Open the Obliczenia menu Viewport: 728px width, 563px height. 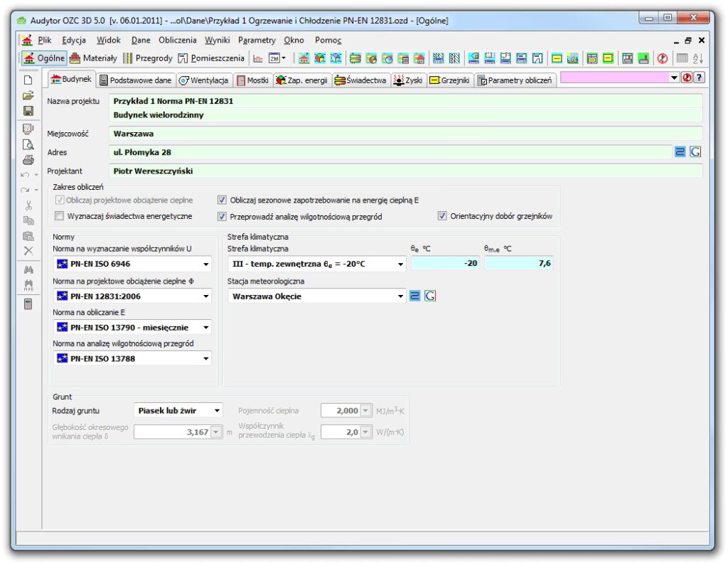pos(177,41)
